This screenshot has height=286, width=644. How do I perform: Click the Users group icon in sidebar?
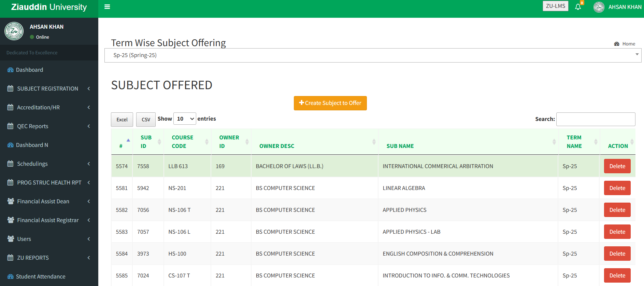[11, 239]
